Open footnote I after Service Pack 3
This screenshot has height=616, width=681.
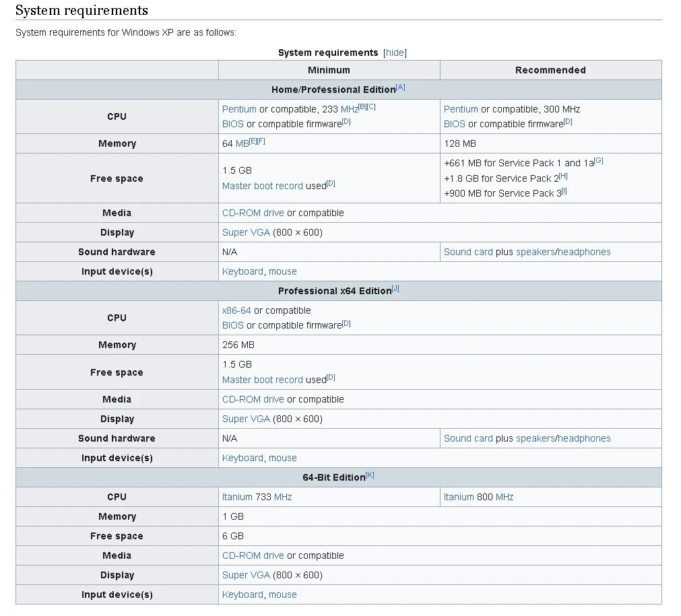[564, 191]
